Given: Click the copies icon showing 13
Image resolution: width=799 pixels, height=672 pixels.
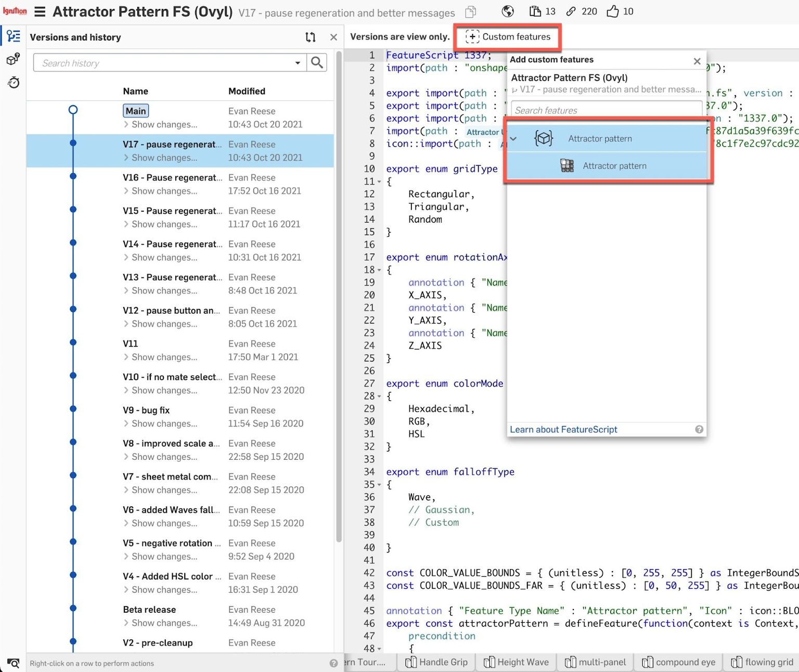Looking at the screenshot, I should [536, 11].
